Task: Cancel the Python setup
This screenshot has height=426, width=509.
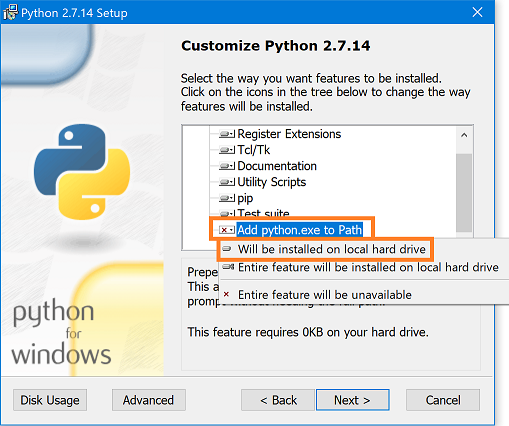Action: click(x=443, y=400)
